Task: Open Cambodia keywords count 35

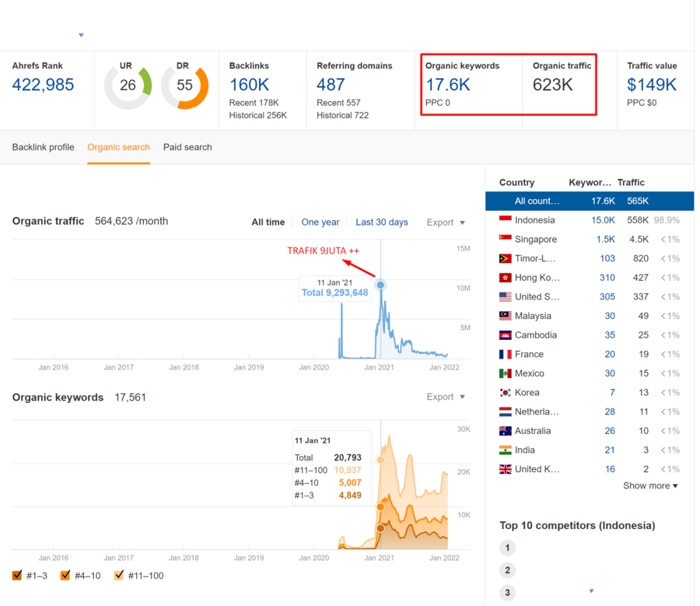Action: [610, 335]
